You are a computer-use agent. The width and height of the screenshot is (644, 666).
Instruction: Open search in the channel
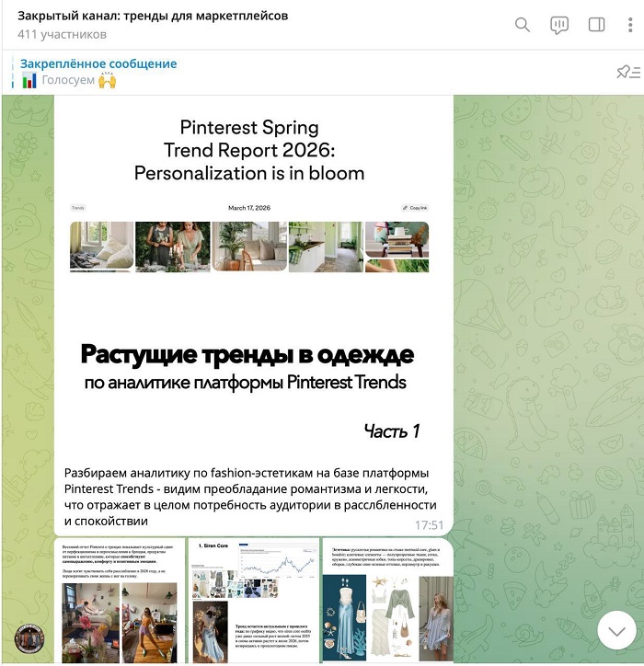[522, 25]
